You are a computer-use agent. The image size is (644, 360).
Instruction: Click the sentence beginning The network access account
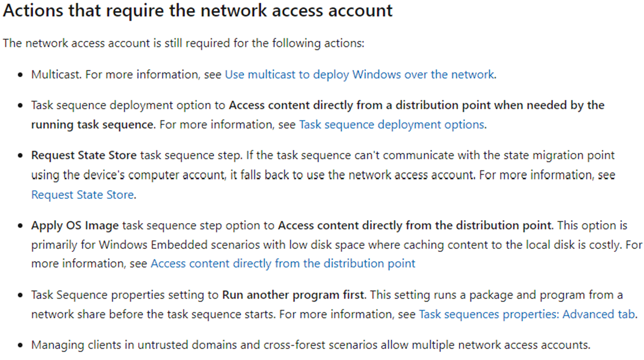(x=183, y=43)
